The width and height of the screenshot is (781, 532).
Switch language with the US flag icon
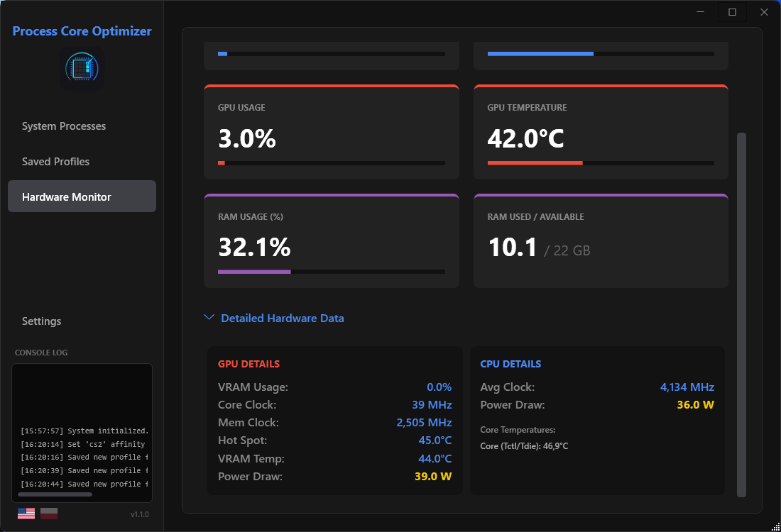coord(26,514)
